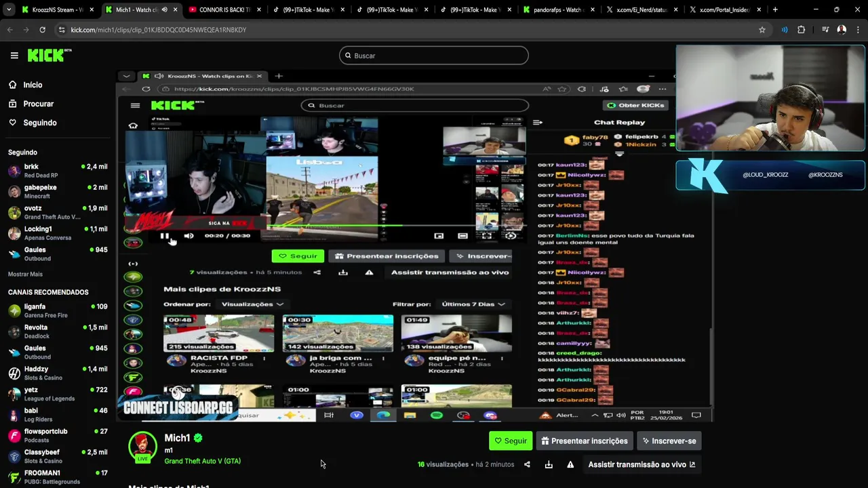Follow Mich1 with the green Seguir button
The height and width of the screenshot is (488, 868).
(511, 441)
